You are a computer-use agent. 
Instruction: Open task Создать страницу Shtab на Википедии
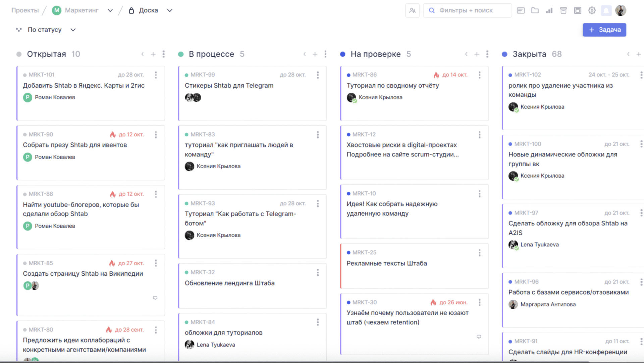tap(83, 274)
